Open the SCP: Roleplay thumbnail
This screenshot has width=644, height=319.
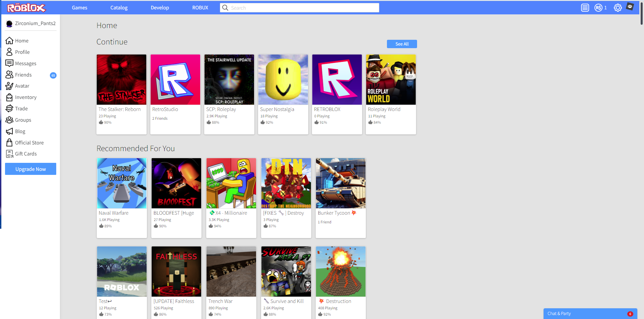pyautogui.click(x=229, y=80)
